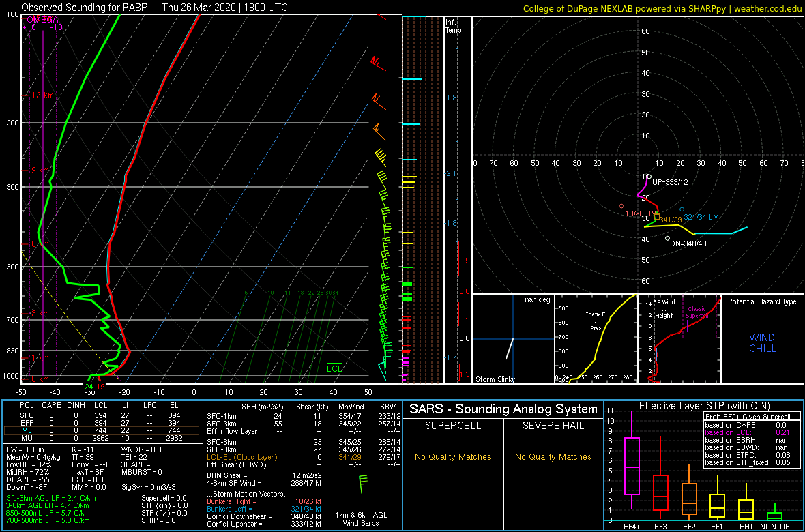Click the DCAPE = -55 value

(x=28, y=479)
